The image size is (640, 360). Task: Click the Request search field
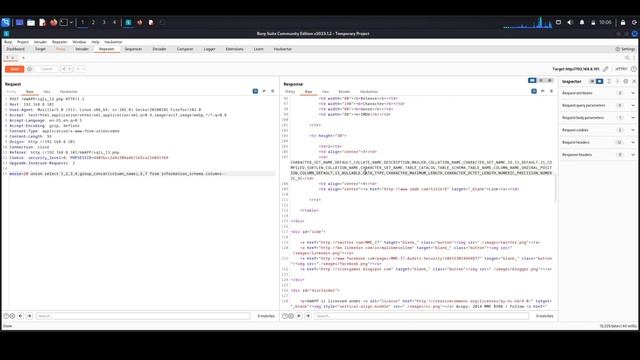[143, 316]
